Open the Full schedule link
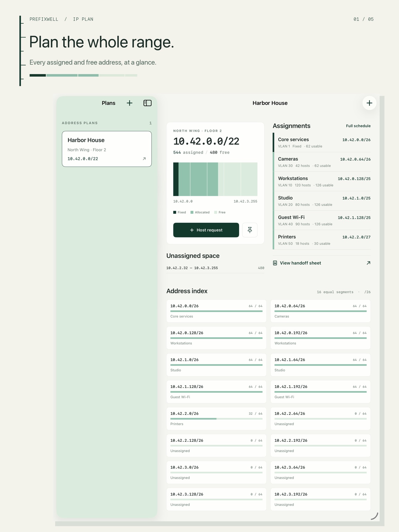This screenshot has height=532, width=399. pyautogui.click(x=358, y=126)
